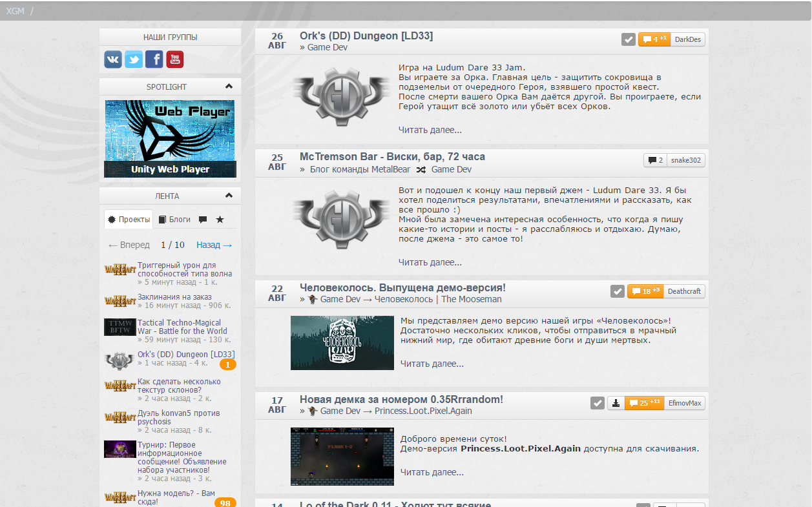812x507 pixels.
Task: Click Warcraft icon beside Заклинания на заказ
Action: 120,301
